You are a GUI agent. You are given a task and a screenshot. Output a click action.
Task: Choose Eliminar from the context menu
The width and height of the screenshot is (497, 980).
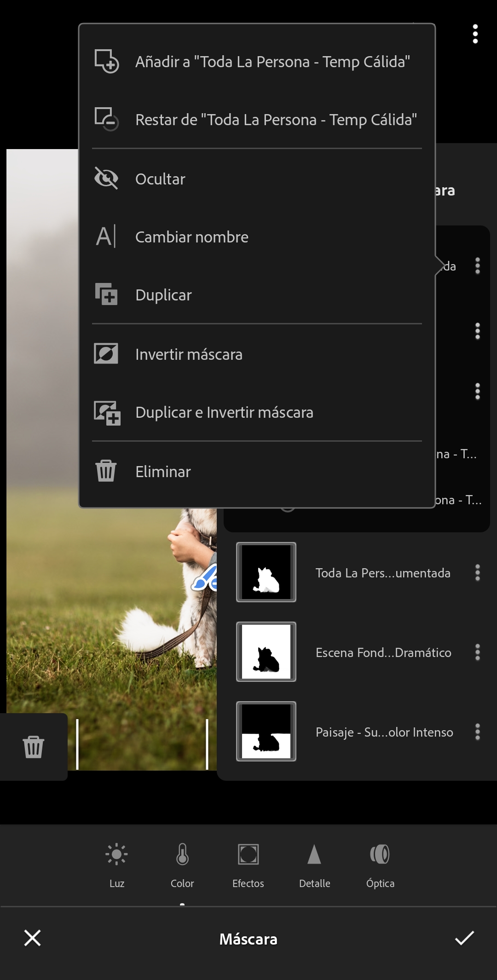coord(257,472)
